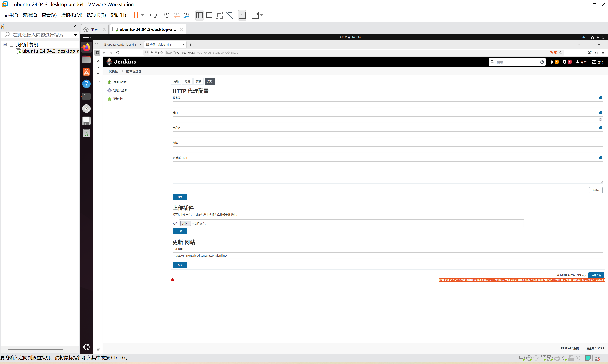Expand the VMware pause button dropdown arrow

coord(142,15)
